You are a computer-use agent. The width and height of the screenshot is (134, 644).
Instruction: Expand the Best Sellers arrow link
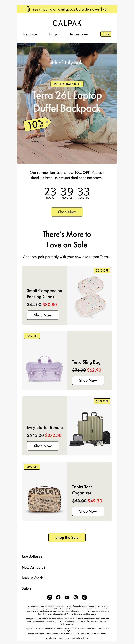32,557
